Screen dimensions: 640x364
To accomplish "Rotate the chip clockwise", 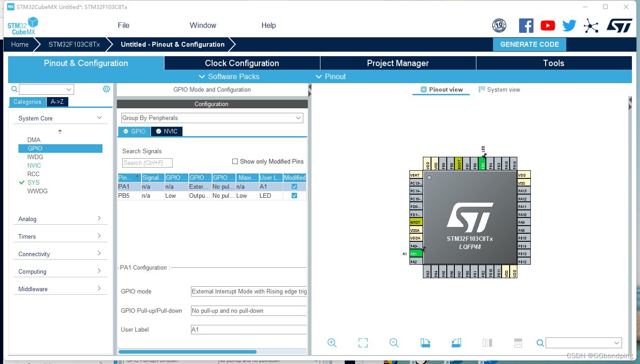I will pos(425,343).
